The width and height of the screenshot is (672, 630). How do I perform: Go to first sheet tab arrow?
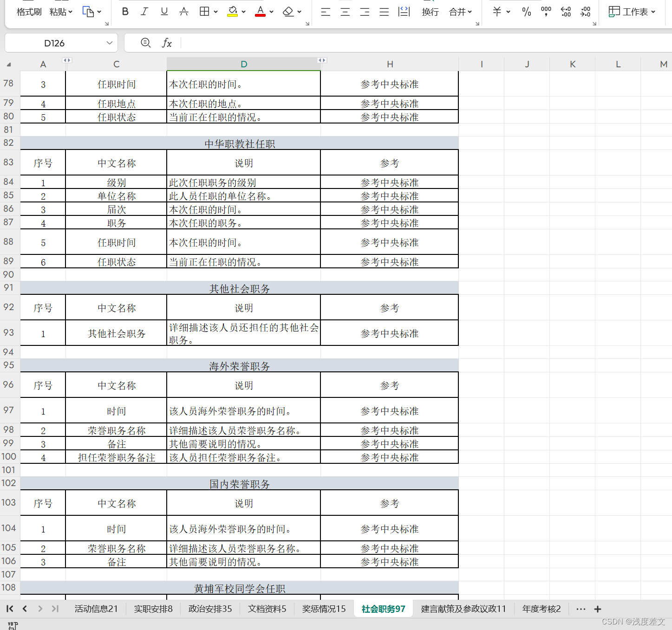(x=10, y=609)
